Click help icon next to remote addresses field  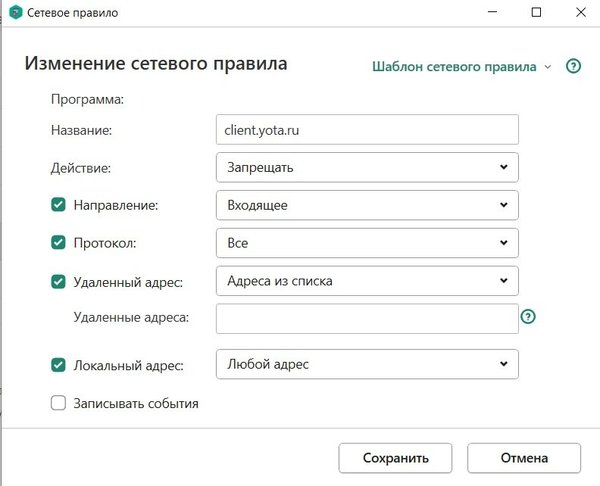[529, 317]
